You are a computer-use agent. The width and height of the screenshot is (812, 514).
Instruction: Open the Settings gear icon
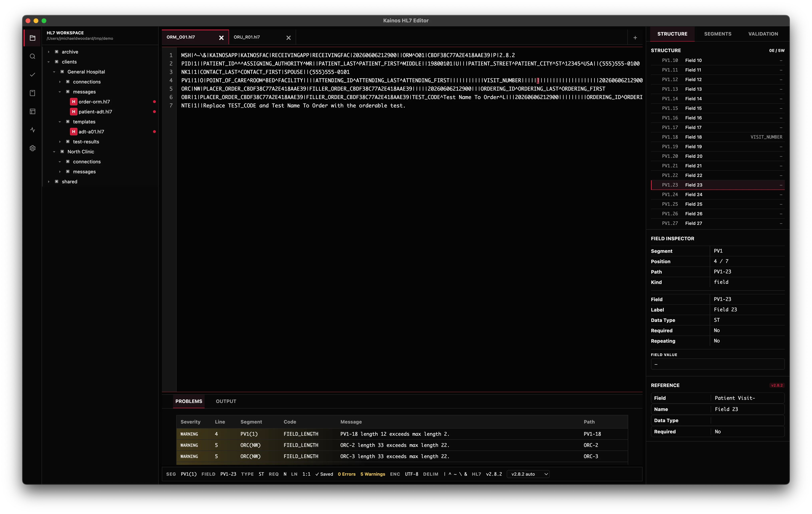tap(32, 148)
